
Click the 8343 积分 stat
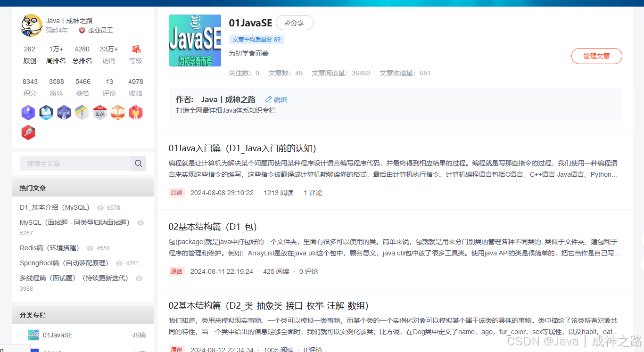(x=30, y=87)
